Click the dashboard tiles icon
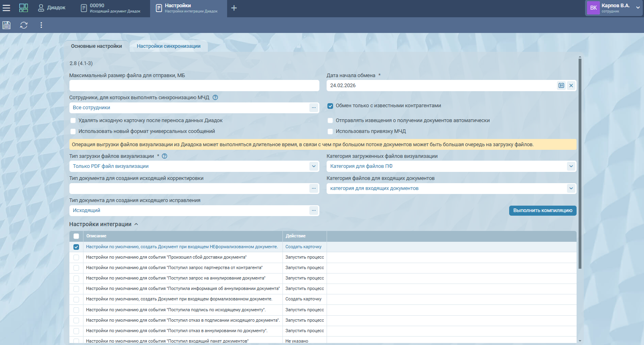Screen dimensions: 644x345 click(x=24, y=8)
